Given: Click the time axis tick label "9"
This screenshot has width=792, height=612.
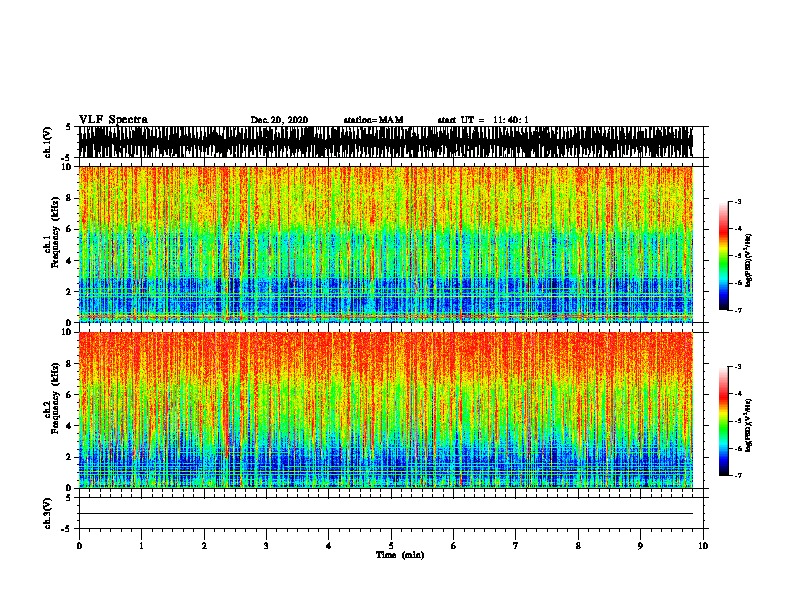Looking at the screenshot, I should pos(640,545).
